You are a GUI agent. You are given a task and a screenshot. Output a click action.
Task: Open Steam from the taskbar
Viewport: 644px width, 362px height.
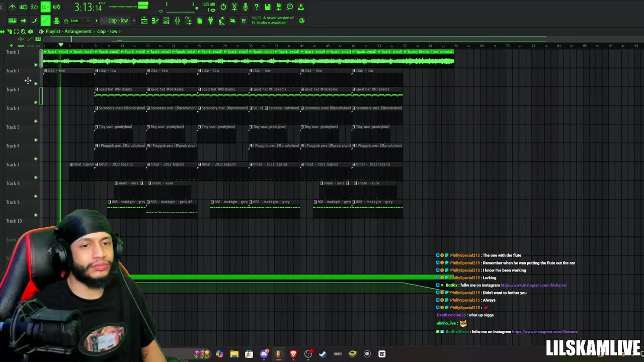pos(323,354)
